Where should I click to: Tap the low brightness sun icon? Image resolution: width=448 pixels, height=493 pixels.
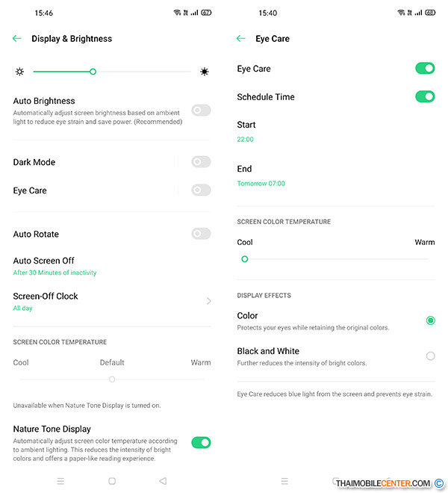coord(19,72)
